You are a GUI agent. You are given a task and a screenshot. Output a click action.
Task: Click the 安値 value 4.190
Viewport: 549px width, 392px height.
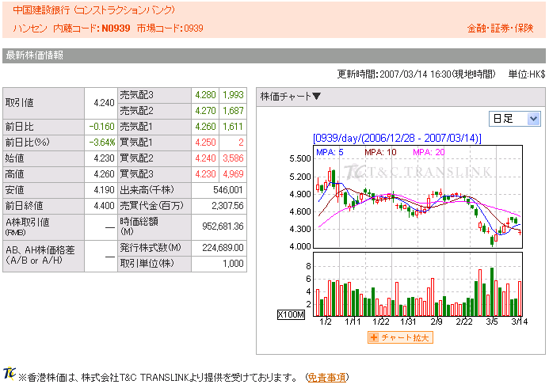coord(104,190)
